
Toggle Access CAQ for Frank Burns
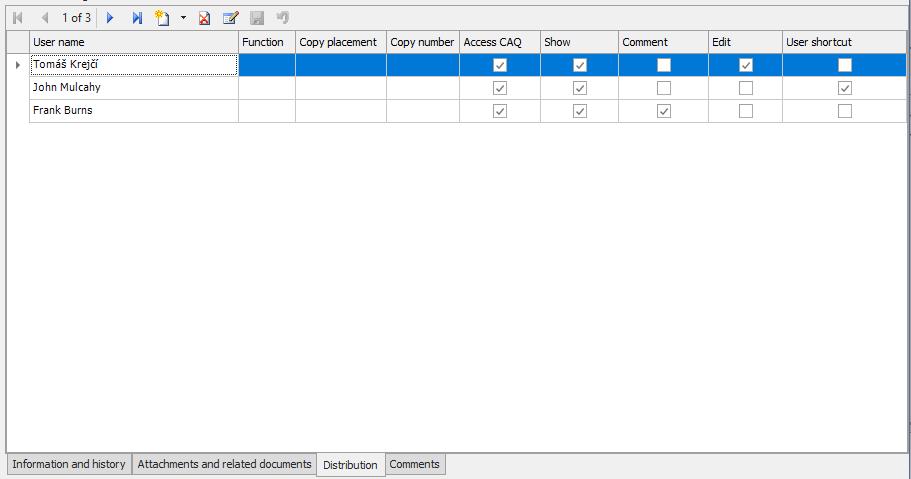pyautogui.click(x=500, y=110)
